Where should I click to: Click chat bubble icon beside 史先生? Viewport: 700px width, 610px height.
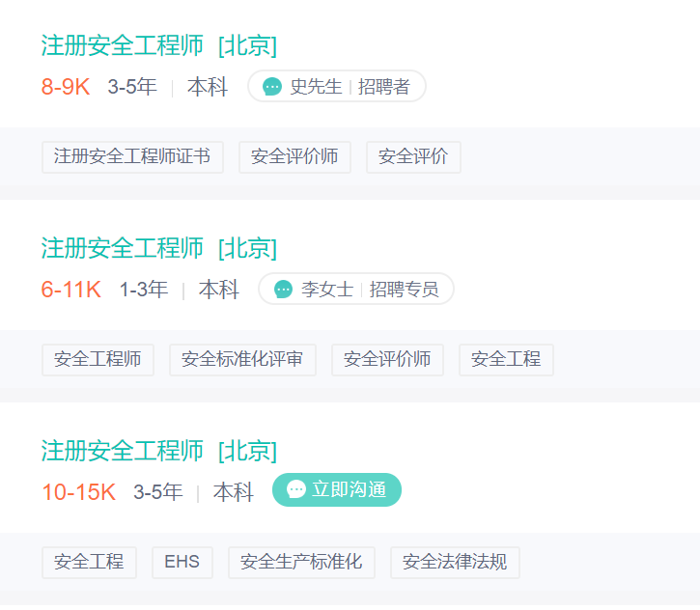pyautogui.click(x=272, y=87)
